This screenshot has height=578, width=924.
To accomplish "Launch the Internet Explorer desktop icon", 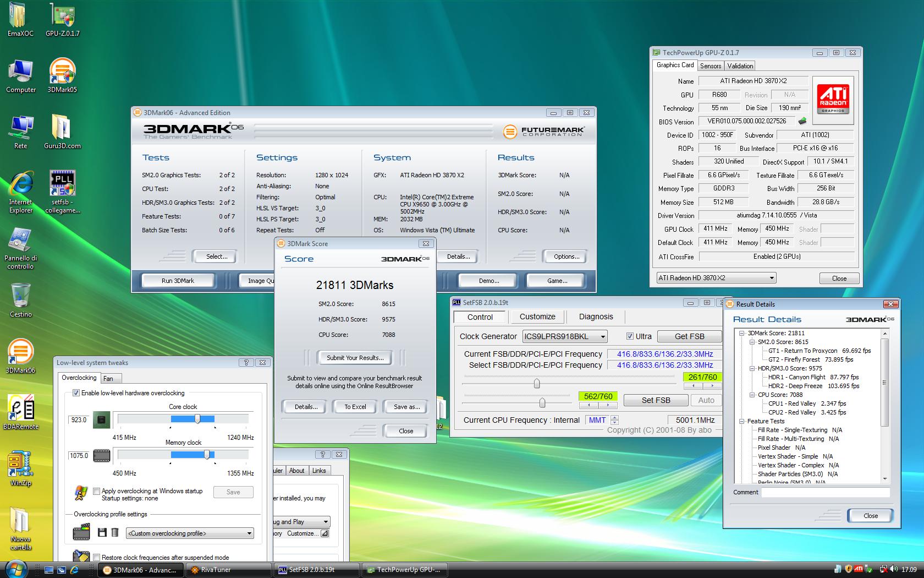I will click(x=21, y=192).
